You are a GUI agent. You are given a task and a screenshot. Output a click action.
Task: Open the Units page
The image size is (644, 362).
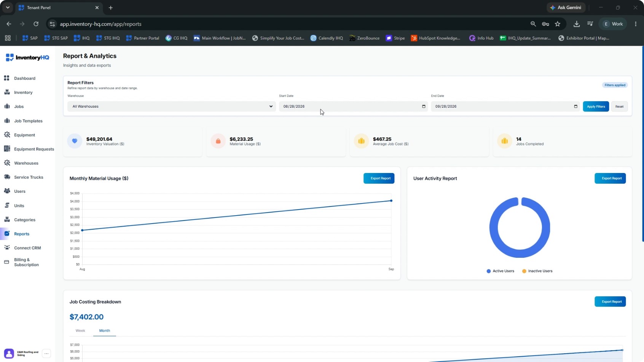coord(19,206)
